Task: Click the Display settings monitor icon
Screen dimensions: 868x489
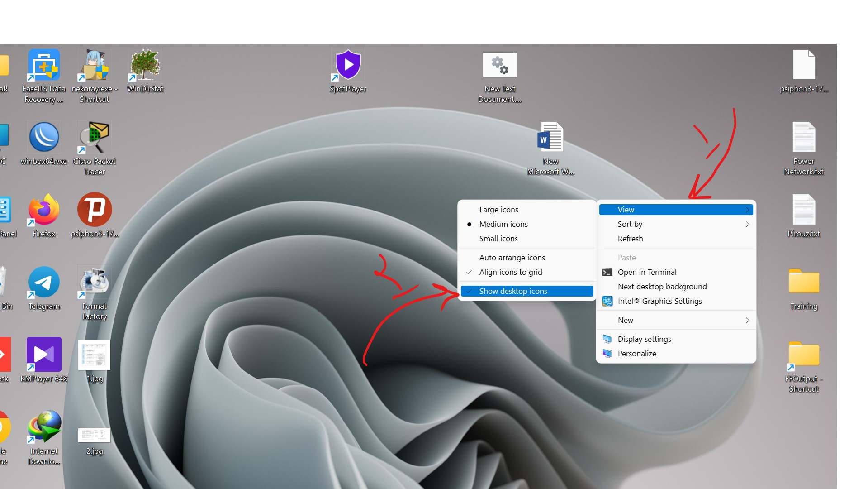Action: (607, 339)
